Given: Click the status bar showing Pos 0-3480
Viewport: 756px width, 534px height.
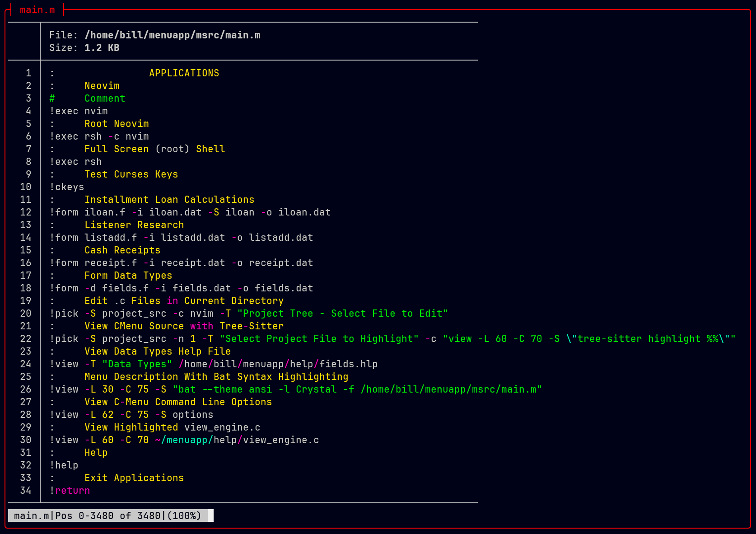Looking at the screenshot, I should (107, 515).
